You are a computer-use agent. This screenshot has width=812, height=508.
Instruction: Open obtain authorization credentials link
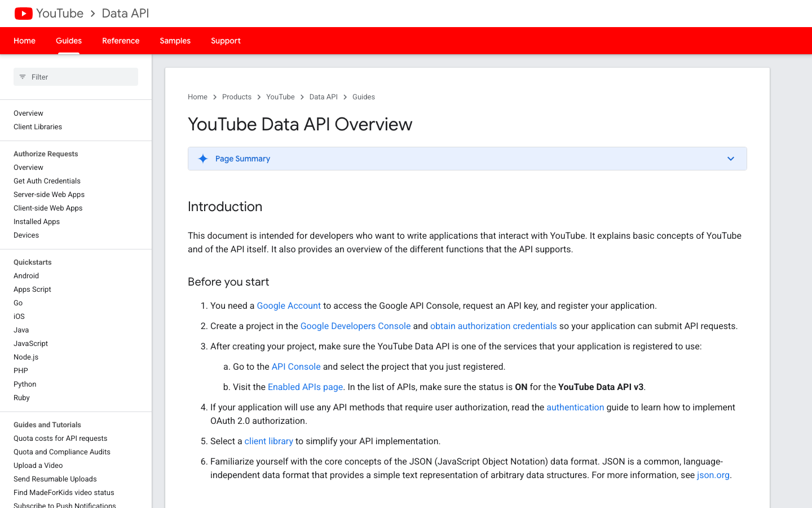point(493,326)
